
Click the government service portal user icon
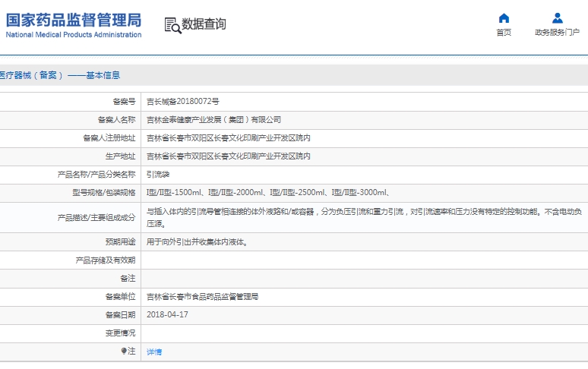[558, 18]
